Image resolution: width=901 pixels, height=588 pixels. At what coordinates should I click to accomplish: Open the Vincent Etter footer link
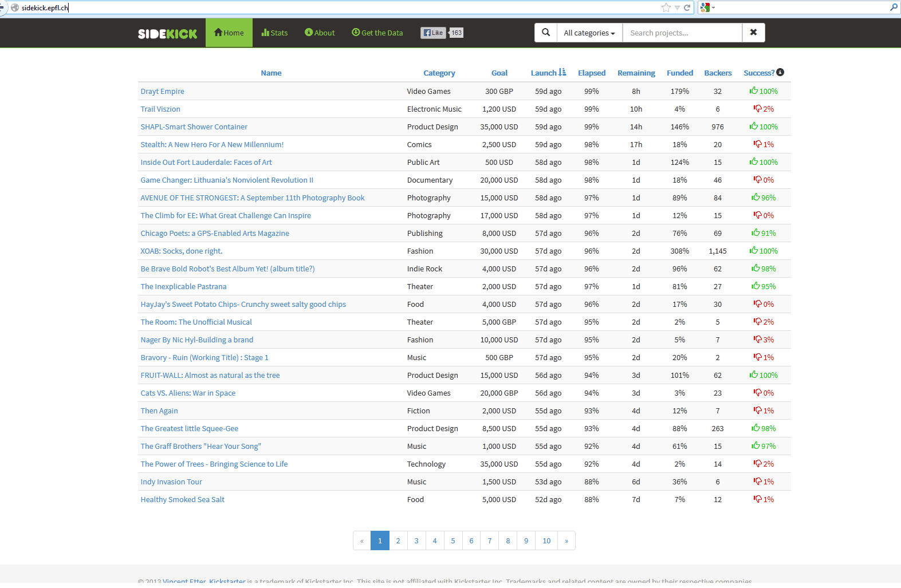[184, 581]
